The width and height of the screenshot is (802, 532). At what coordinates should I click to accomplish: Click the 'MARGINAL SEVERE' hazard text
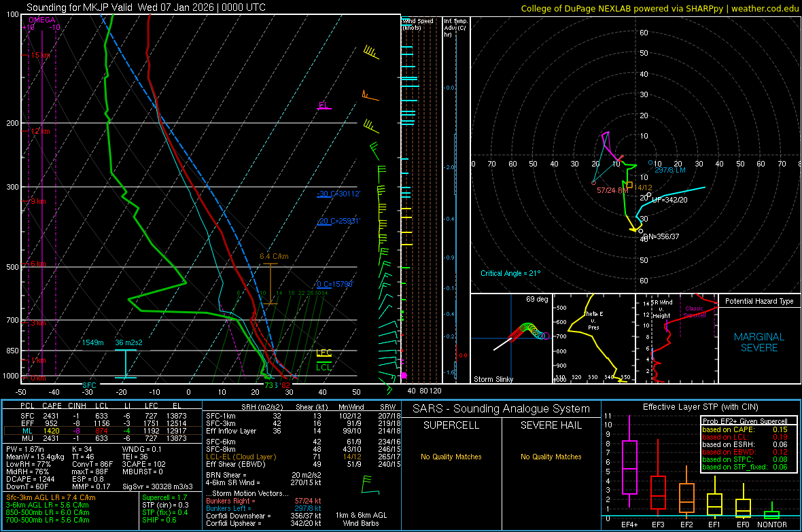(x=759, y=342)
